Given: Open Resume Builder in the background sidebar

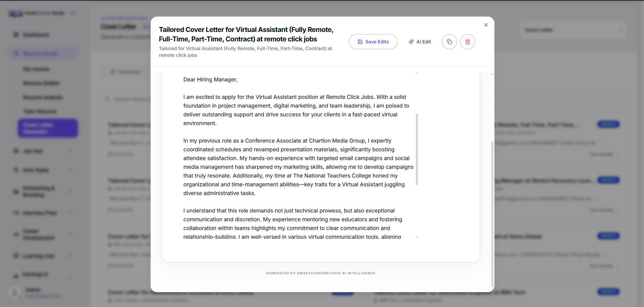Looking at the screenshot, I should [x=41, y=83].
